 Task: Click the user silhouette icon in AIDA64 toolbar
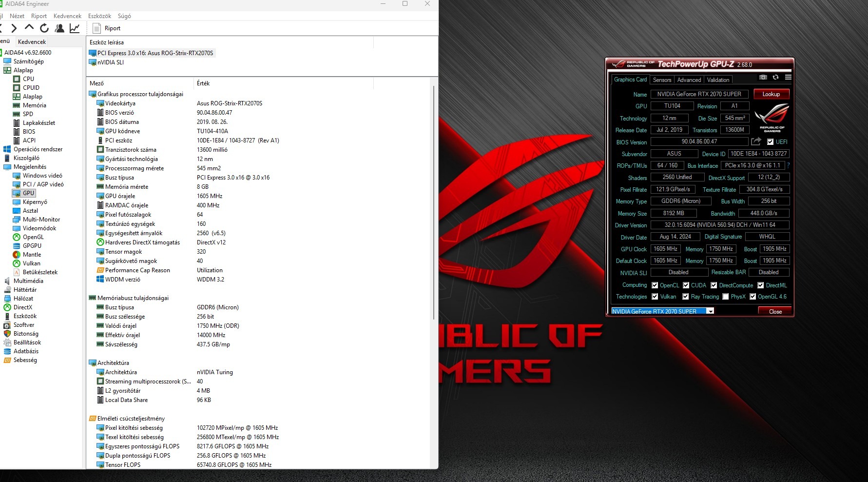click(x=59, y=28)
